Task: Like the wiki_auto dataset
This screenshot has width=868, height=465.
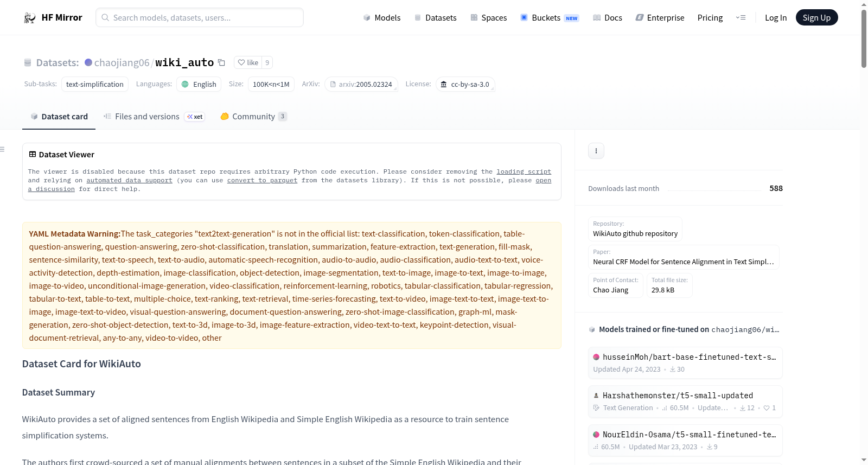Action: point(248,62)
